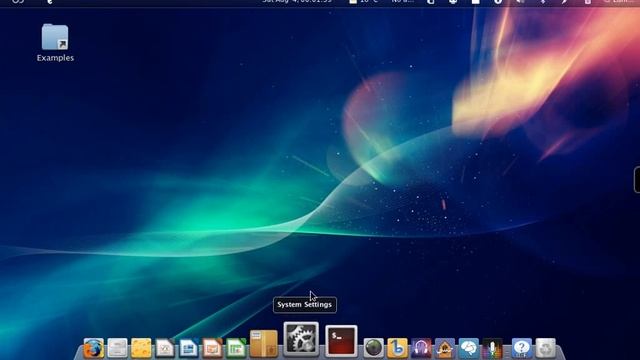Open the green webcam lens dock icon

pos(373,348)
